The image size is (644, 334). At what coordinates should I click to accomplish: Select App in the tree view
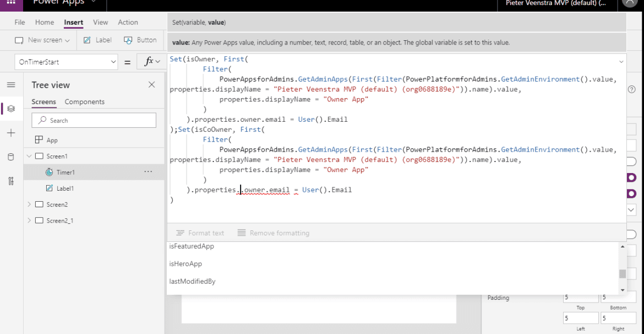pos(52,140)
